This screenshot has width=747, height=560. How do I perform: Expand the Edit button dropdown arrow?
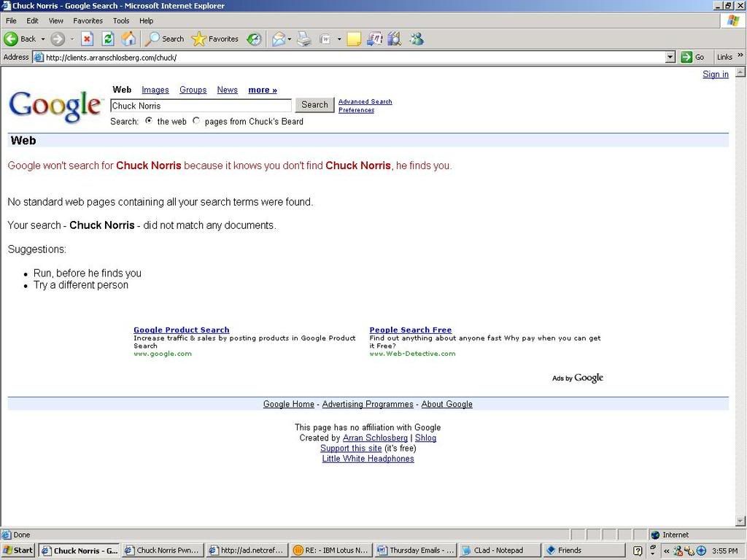click(x=339, y=39)
